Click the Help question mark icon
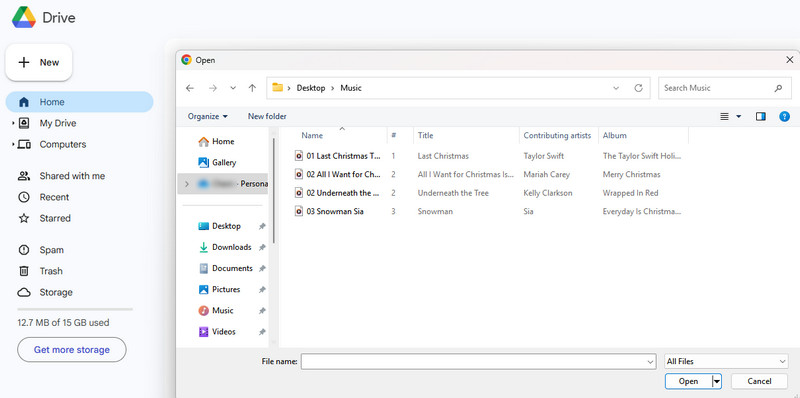The image size is (800, 398). (785, 116)
